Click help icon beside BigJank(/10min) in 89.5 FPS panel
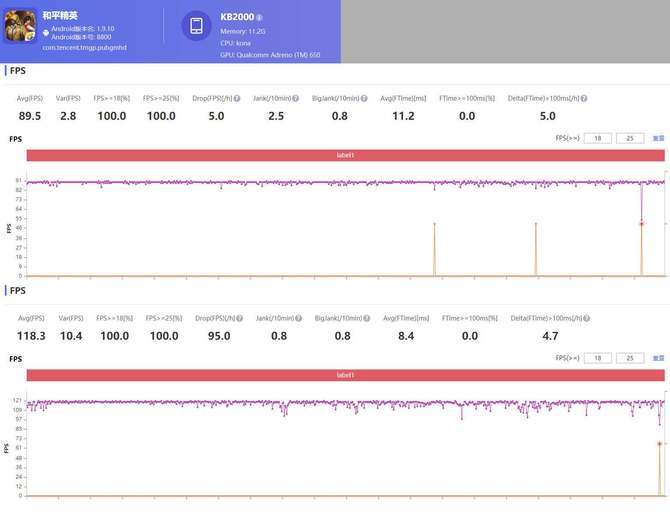 coord(364,98)
